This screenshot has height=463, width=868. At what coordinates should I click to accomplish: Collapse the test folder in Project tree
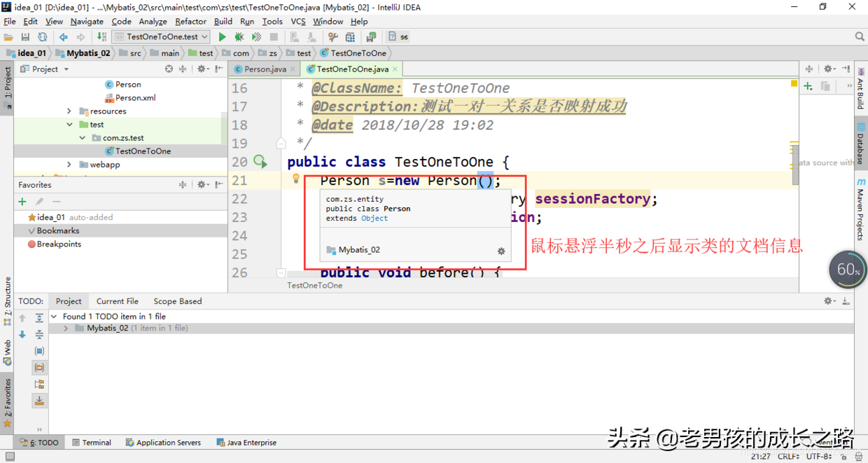pos(68,124)
